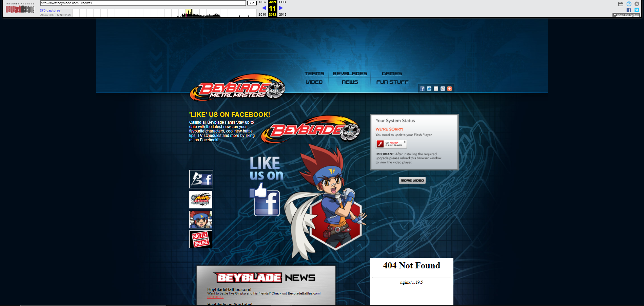Click the "WE'RE SORRY!" text
Image resolution: width=644 pixels, height=306 pixels.
[389, 129]
